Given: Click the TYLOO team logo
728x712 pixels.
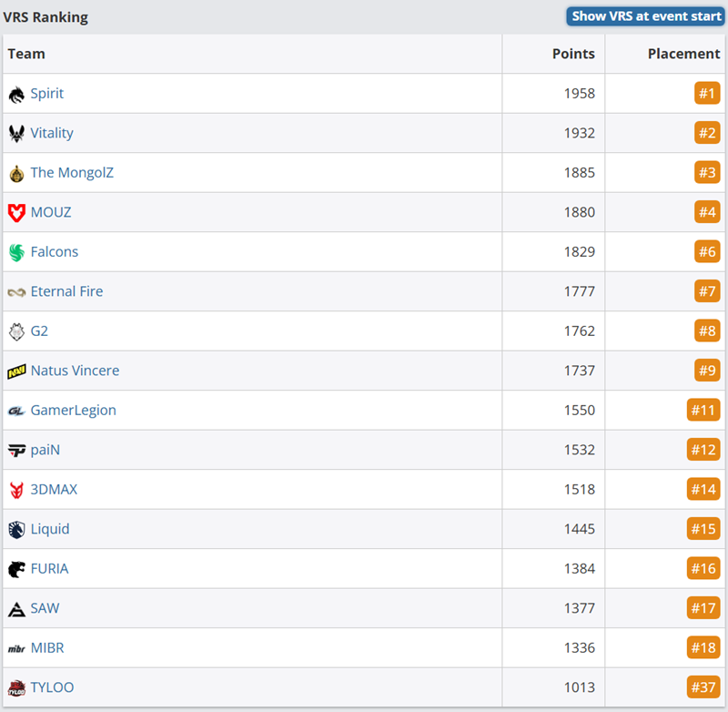Looking at the screenshot, I should tap(16, 687).
